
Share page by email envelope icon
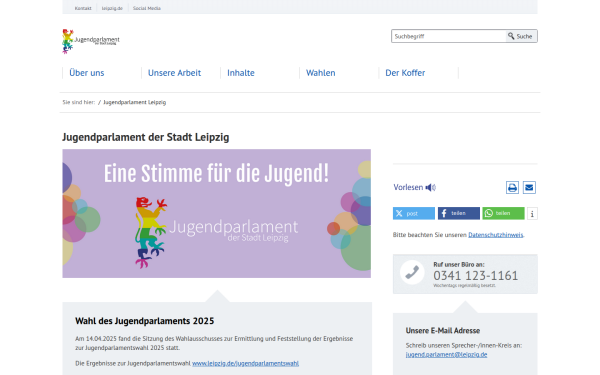click(529, 188)
